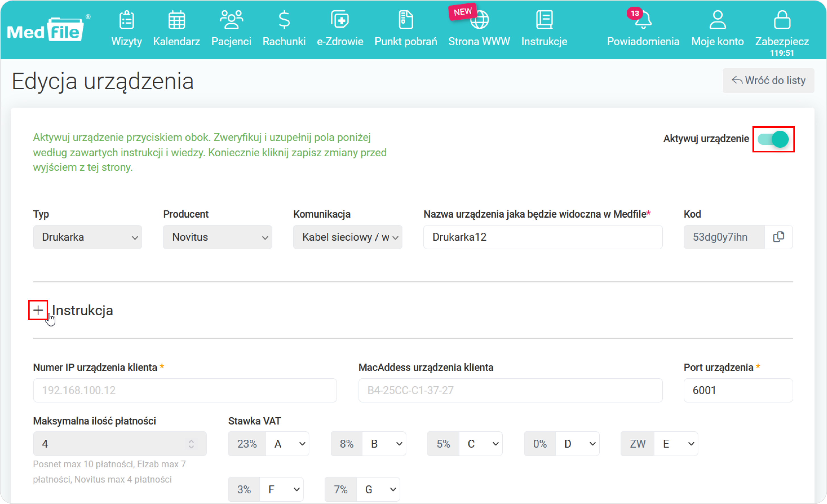Click the 119:51 session timer
The width and height of the screenshot is (827, 504).
(782, 53)
